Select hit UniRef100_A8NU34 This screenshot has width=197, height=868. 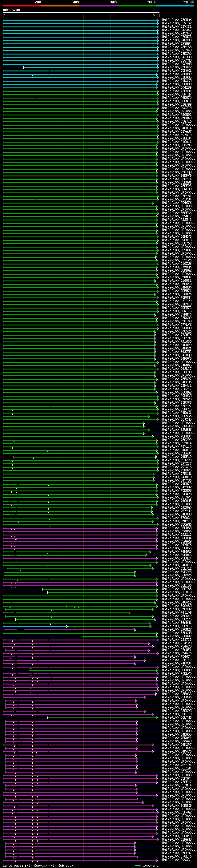click(x=176, y=436)
